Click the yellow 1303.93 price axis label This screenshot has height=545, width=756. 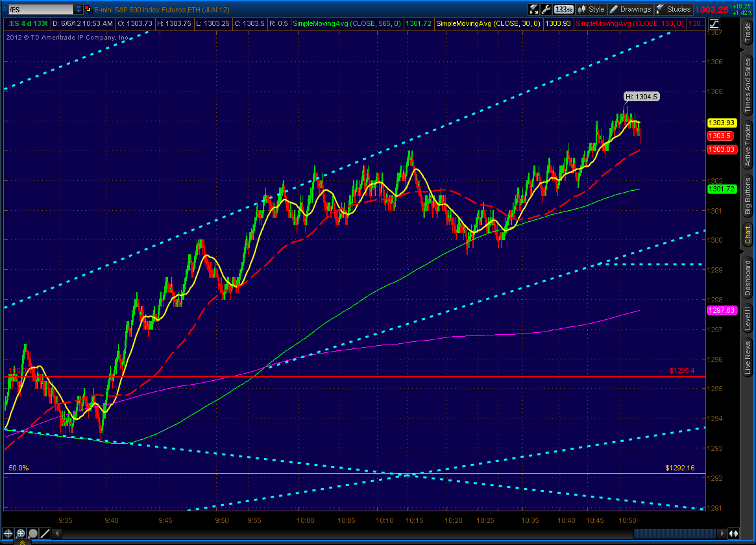(x=722, y=123)
